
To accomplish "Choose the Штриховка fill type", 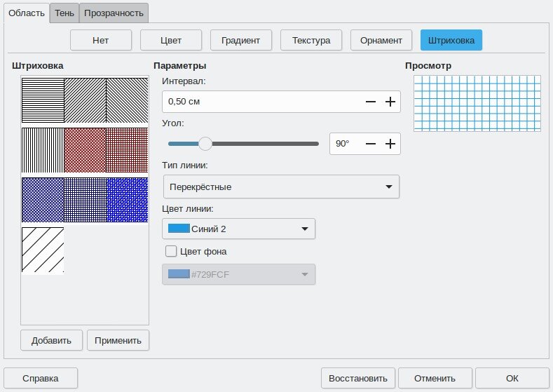I will coord(451,40).
